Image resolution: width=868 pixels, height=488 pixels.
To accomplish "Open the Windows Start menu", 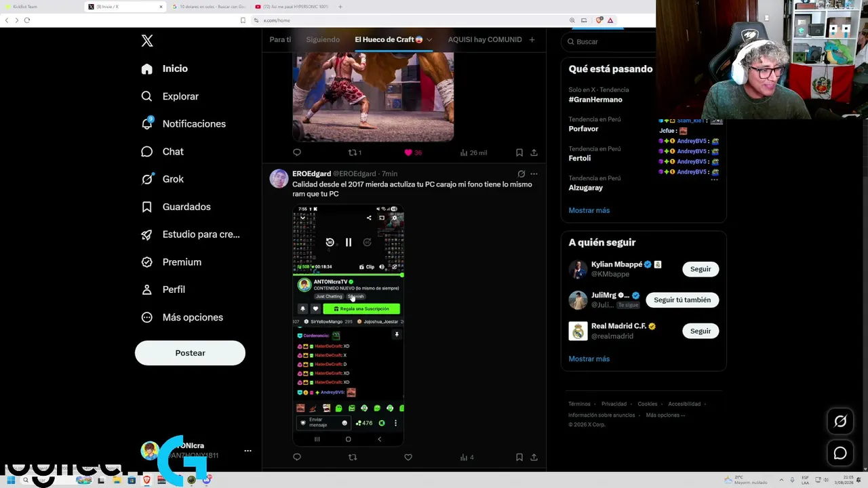I will 11,480.
